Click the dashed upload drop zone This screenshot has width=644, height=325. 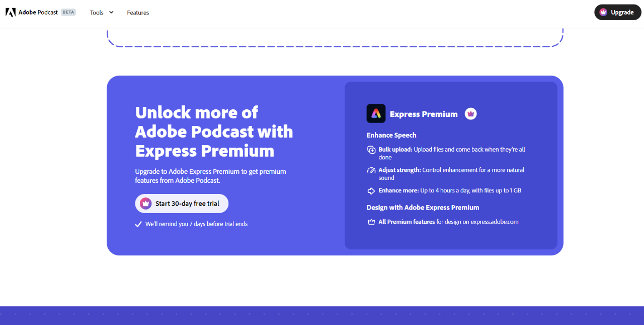pyautogui.click(x=335, y=38)
